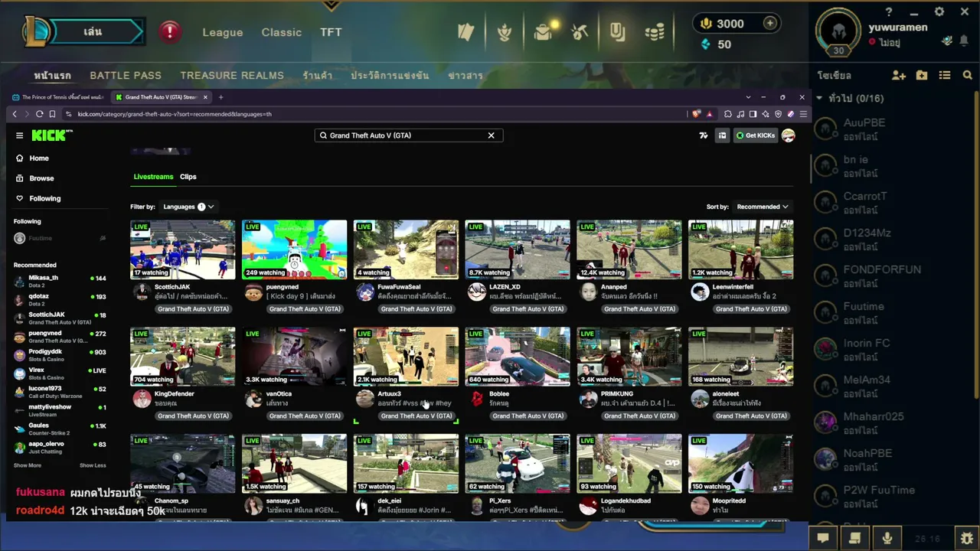
Task: Open the League client store coins icon
Action: click(655, 32)
